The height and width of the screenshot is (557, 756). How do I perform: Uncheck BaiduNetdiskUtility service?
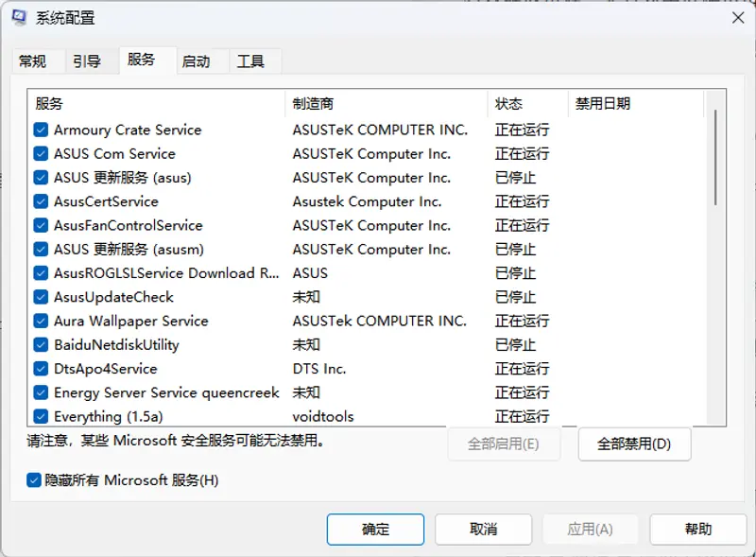[42, 345]
